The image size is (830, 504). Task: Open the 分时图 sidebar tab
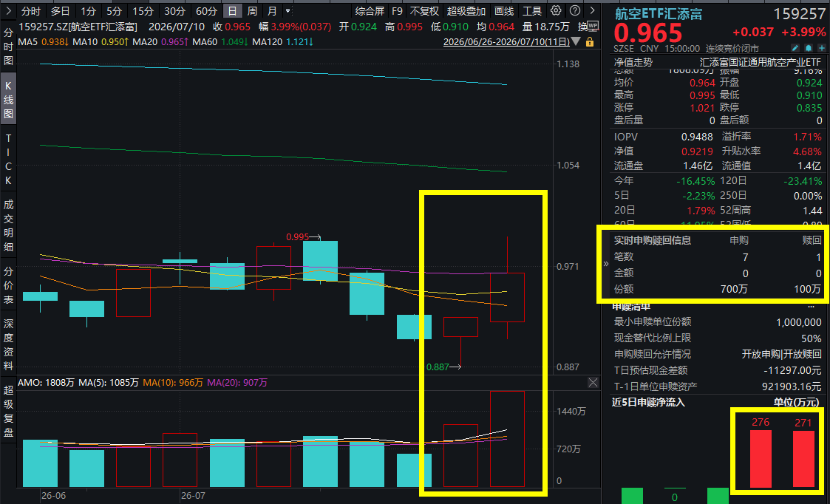8,47
